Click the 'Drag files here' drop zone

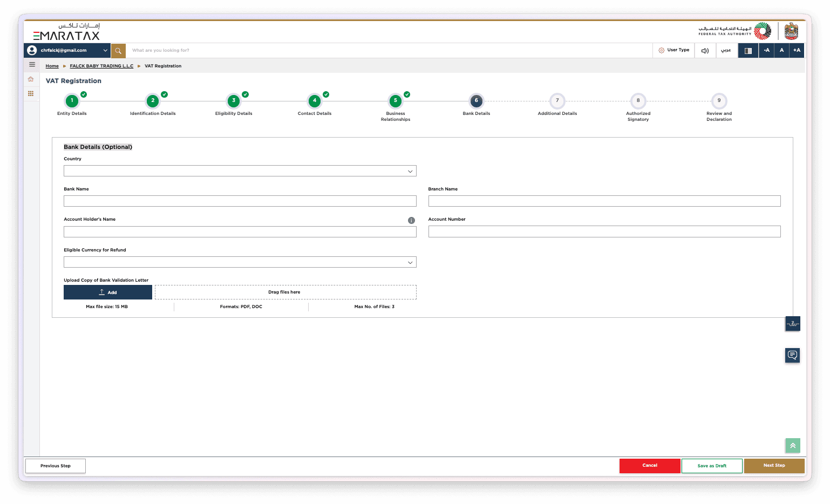285,292
